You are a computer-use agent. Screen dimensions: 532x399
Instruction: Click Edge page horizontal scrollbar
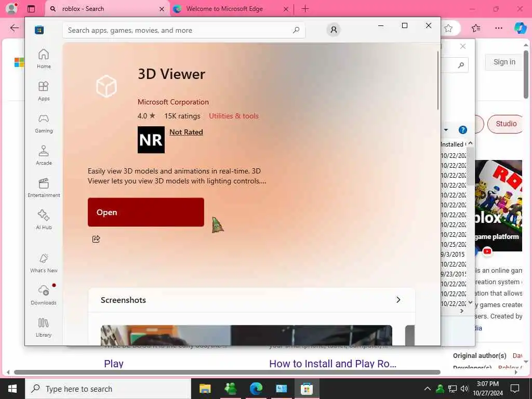point(228,372)
